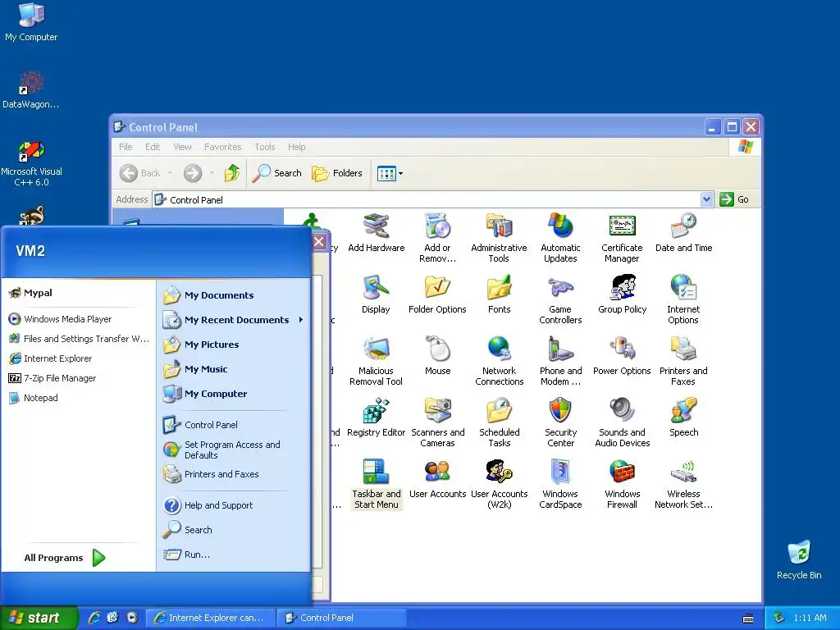Open the View menu

tap(182, 147)
